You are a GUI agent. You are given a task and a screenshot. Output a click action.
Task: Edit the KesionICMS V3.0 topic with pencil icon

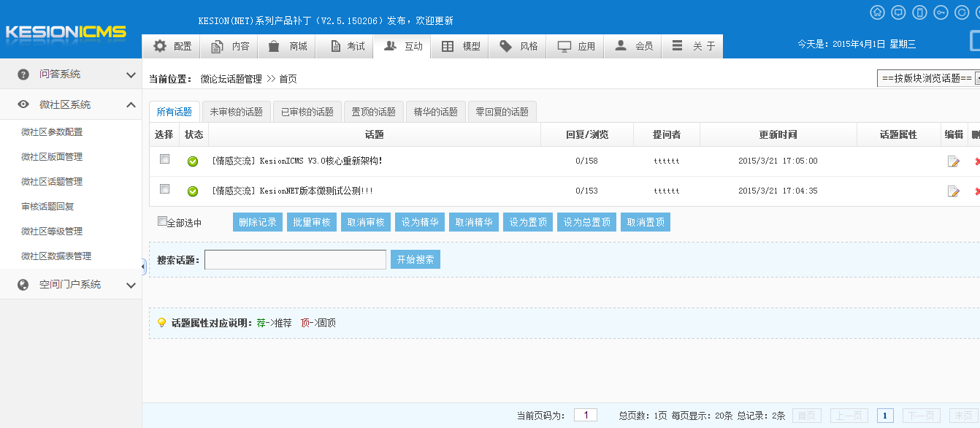(954, 161)
